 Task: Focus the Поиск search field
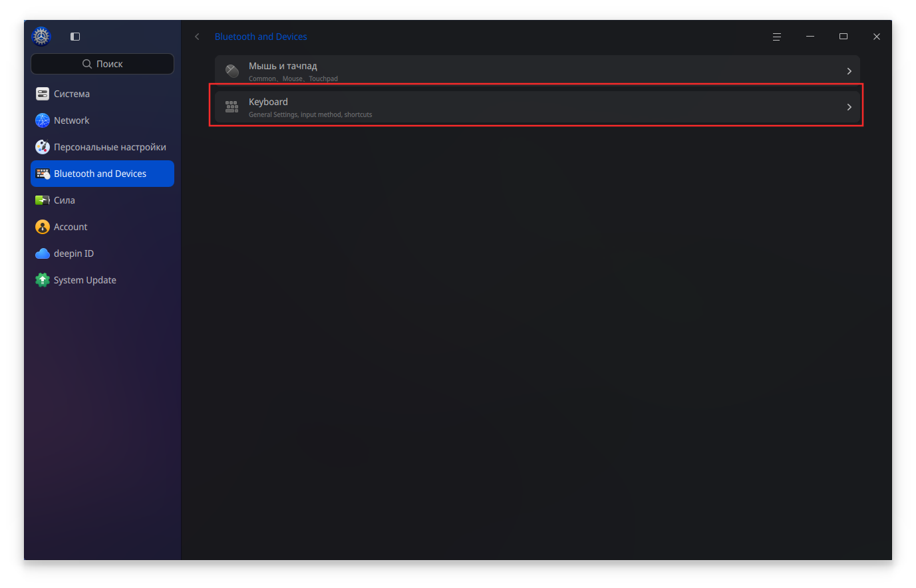[102, 64]
